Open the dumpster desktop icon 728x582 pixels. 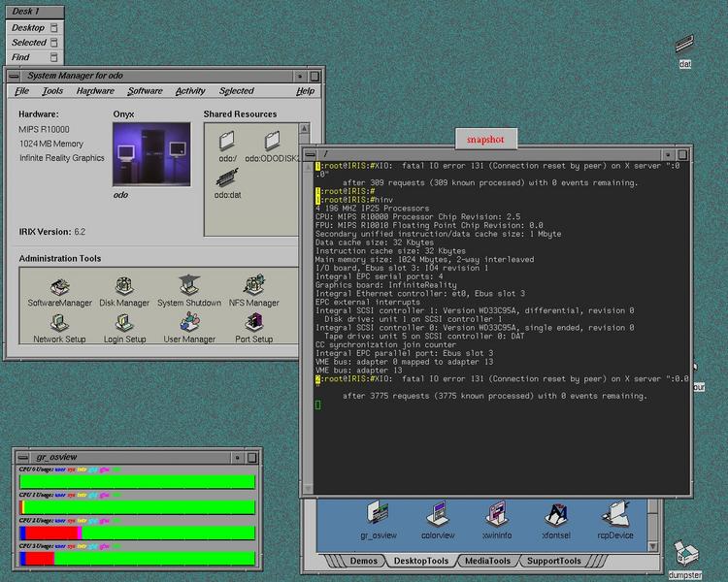point(685,560)
